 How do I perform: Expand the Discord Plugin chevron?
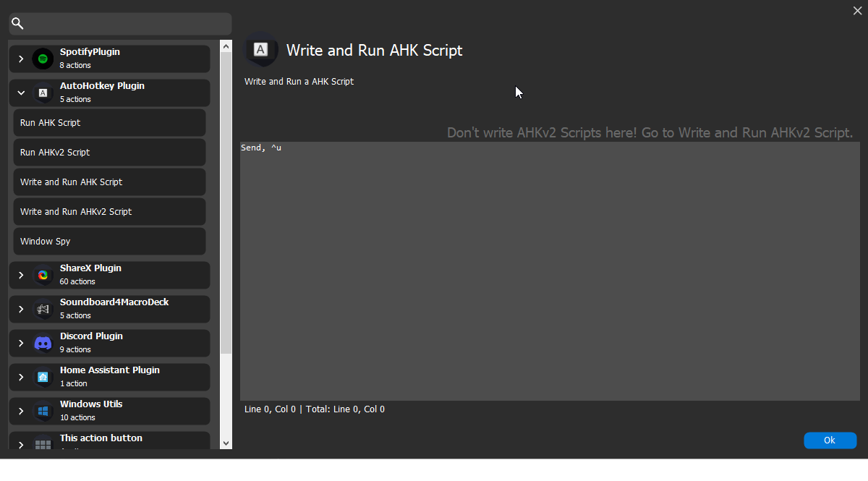click(21, 343)
